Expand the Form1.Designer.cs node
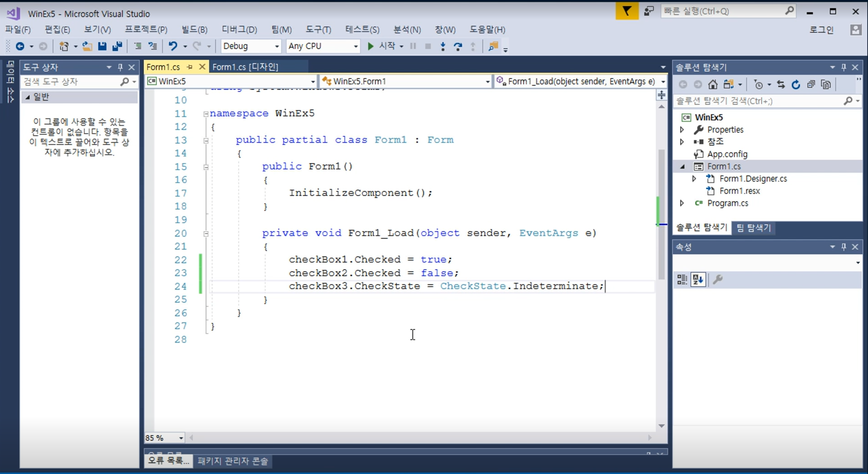Image resolution: width=868 pixels, height=474 pixels. [694, 179]
